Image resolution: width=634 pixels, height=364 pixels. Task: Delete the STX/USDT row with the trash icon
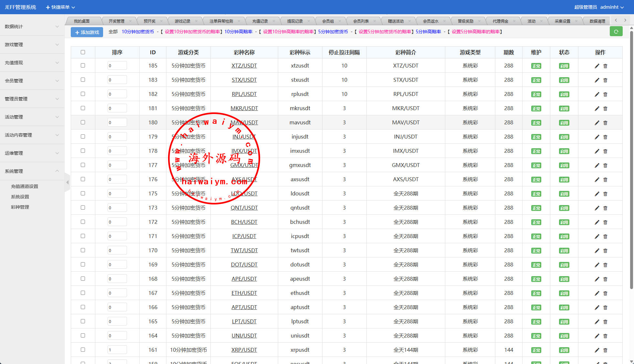605,80
